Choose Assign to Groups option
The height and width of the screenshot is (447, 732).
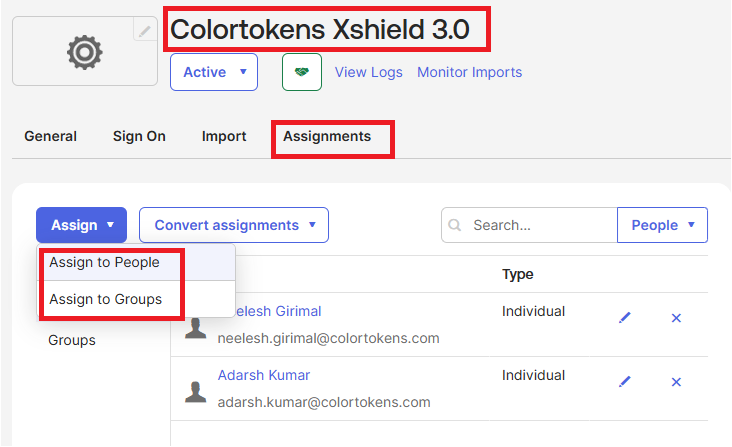pyautogui.click(x=105, y=299)
